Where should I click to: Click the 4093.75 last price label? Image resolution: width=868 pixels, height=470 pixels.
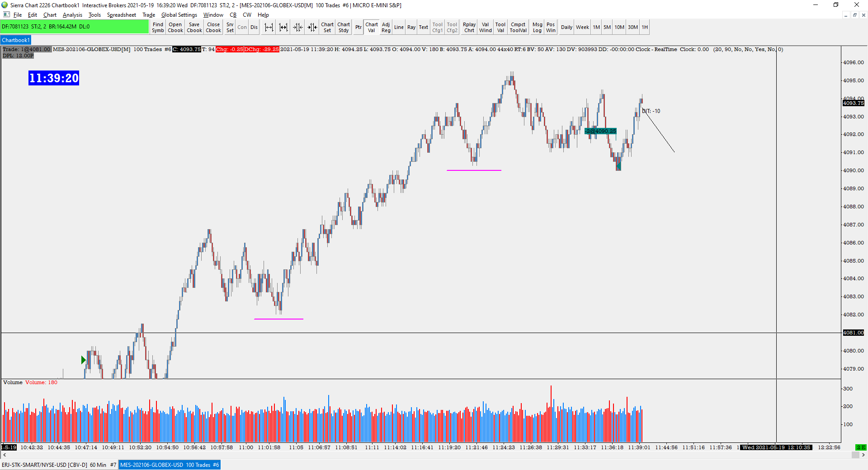click(x=853, y=103)
